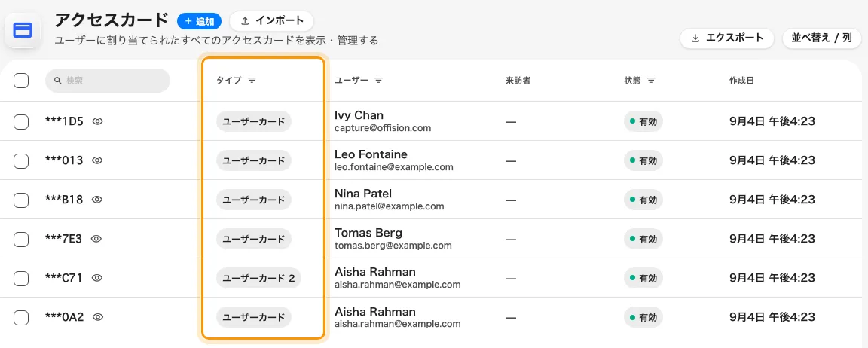Click 有効 status badge for Nina Patel
This screenshot has height=348, width=868.
(x=643, y=200)
